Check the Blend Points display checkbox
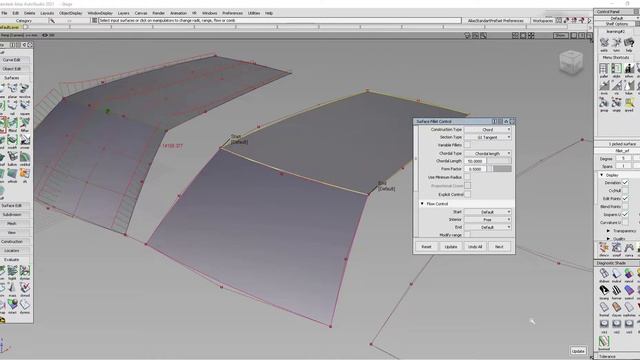This screenshot has width=640, height=360. (625, 207)
